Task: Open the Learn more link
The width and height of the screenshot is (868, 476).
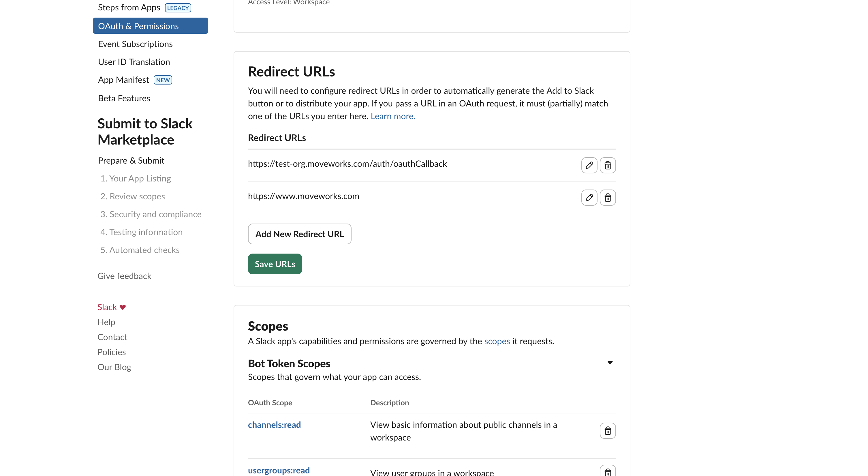Action: point(392,116)
